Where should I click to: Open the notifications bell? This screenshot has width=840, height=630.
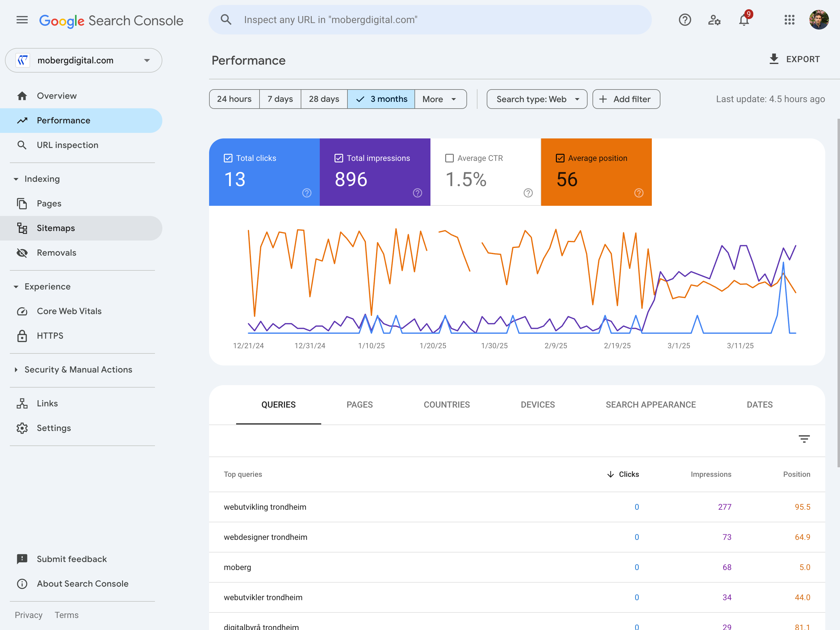(744, 20)
